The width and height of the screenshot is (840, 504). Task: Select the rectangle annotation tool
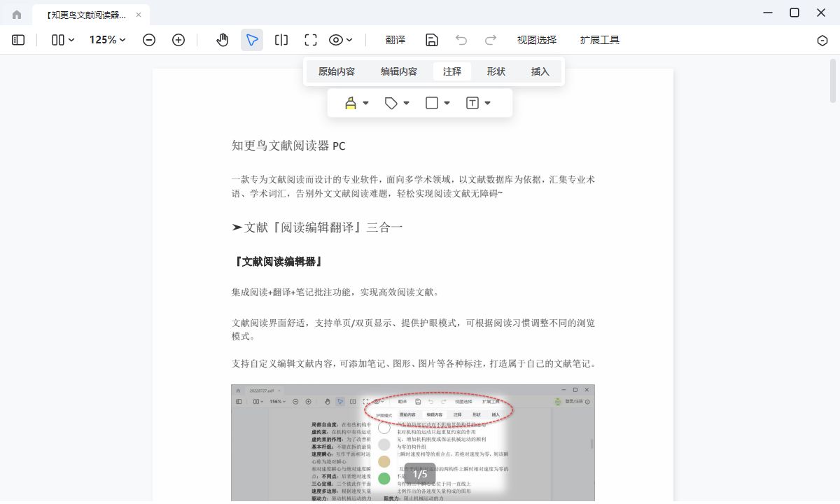click(432, 103)
